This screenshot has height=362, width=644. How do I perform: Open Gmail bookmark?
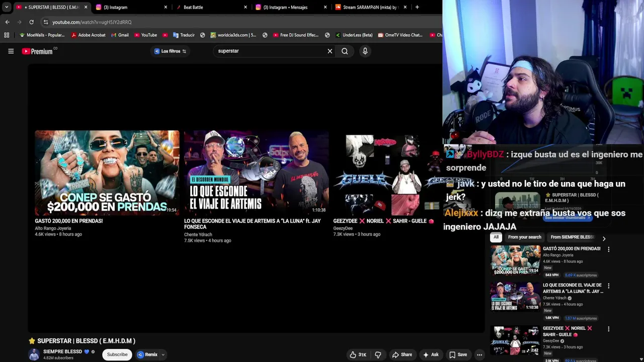(x=120, y=35)
